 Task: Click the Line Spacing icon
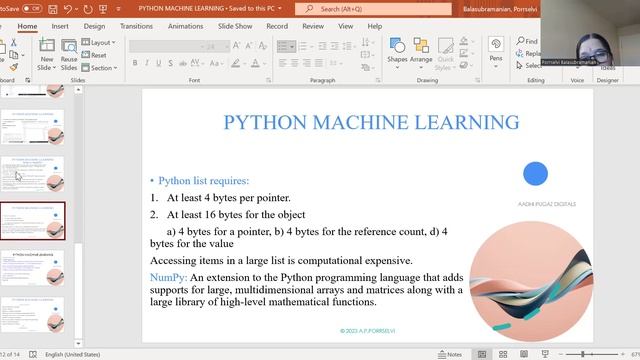pos(347,46)
